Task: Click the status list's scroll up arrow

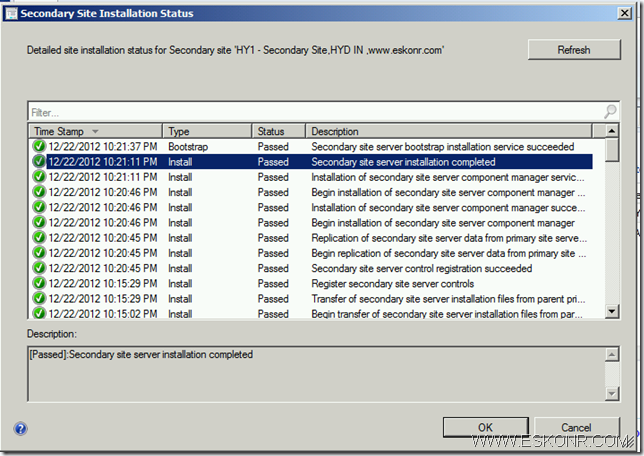Action: [x=612, y=131]
